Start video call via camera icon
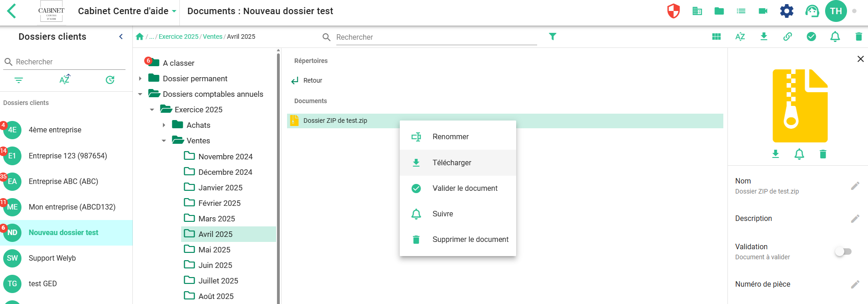868x304 pixels. (763, 11)
